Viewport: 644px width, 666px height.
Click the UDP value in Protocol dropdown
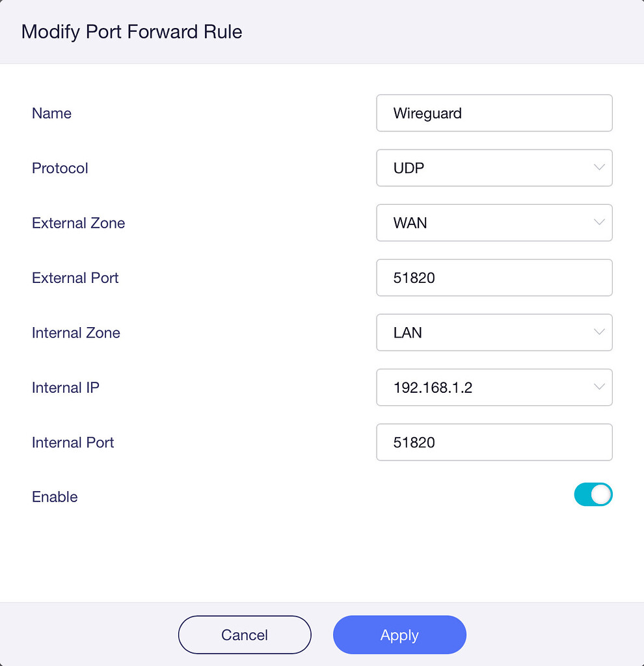(x=409, y=168)
